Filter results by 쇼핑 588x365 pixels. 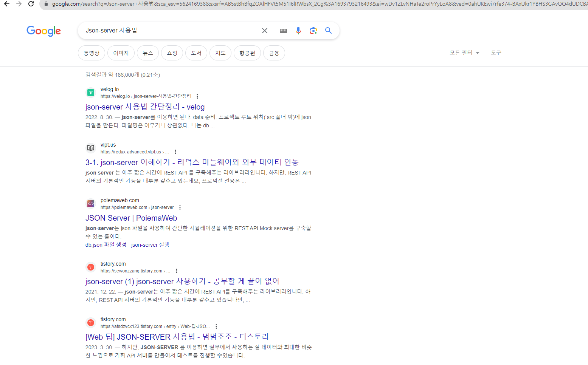click(172, 53)
